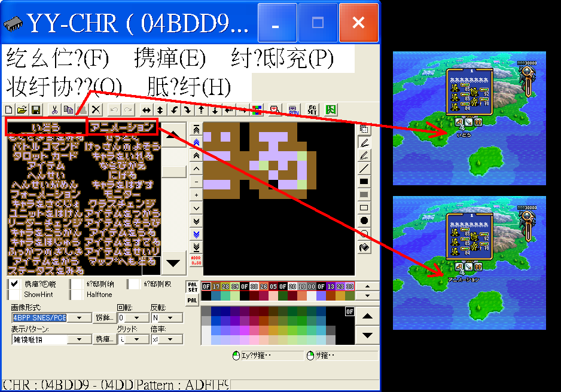Viewport: 561px width, 392px height.
Task: Select the second pen (pattern pen) tool
Action: (x=364, y=155)
